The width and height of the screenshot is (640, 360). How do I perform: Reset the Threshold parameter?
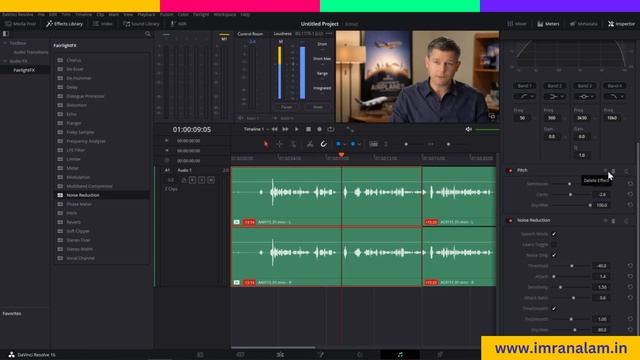coord(630,266)
